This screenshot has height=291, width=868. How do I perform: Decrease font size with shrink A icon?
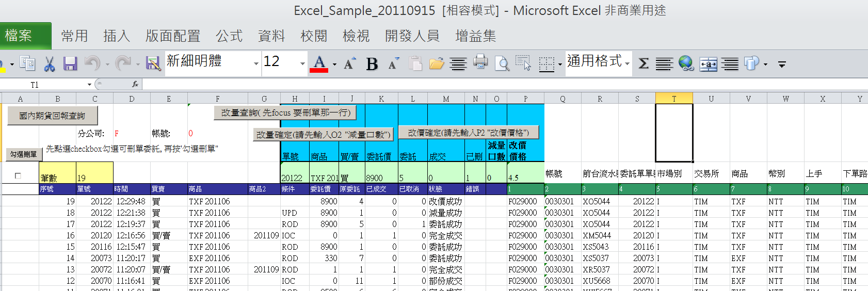pyautogui.click(x=394, y=63)
